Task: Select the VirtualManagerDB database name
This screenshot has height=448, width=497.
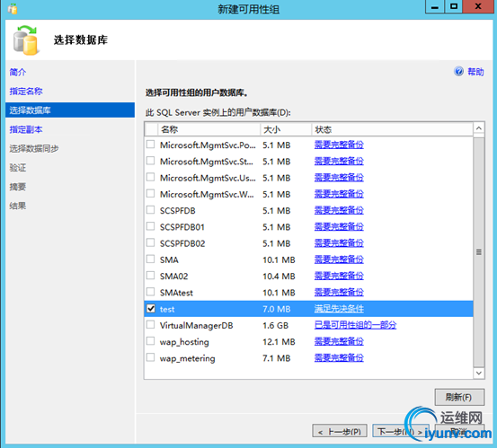Action: pyautogui.click(x=197, y=326)
